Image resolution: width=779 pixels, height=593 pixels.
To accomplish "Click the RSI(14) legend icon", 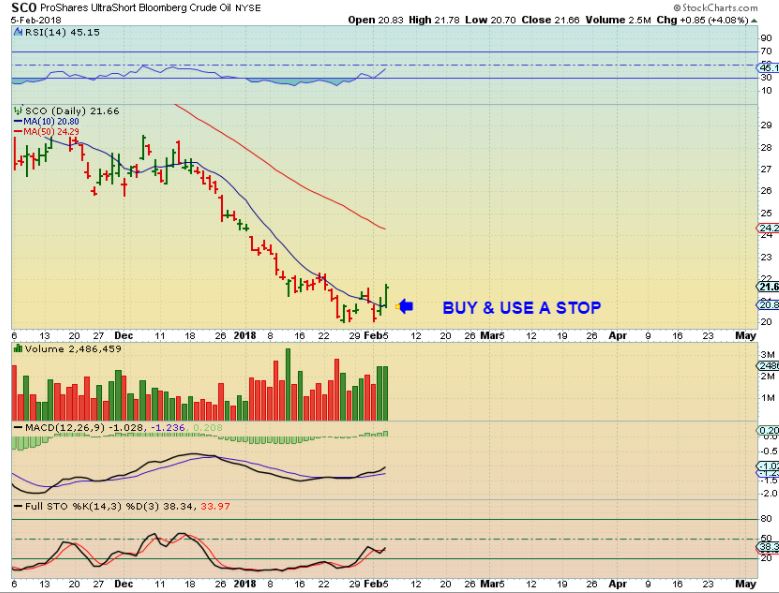I will [18, 32].
